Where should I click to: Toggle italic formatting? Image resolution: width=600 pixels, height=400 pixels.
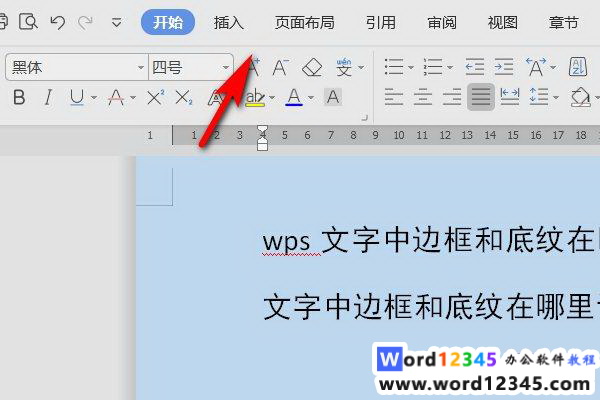48,97
